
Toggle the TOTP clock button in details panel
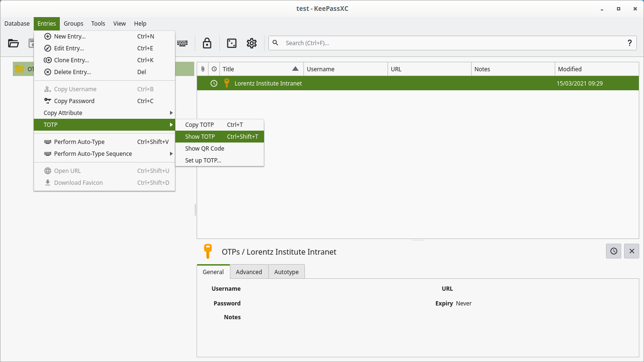(614, 251)
